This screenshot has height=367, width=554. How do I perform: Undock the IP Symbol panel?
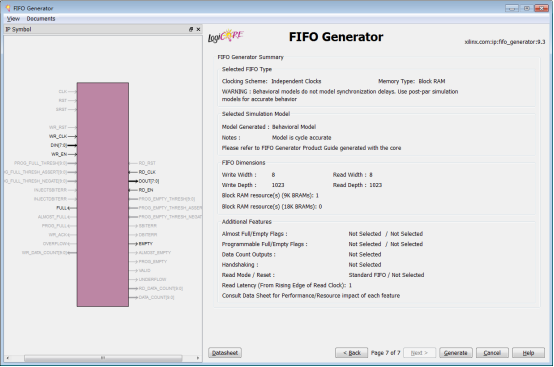tap(191, 29)
